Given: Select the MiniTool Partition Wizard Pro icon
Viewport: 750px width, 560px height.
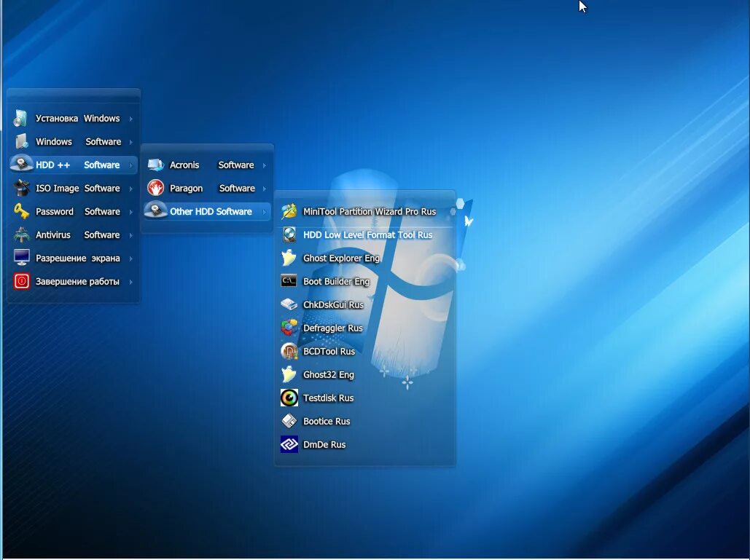Looking at the screenshot, I should coord(289,211).
